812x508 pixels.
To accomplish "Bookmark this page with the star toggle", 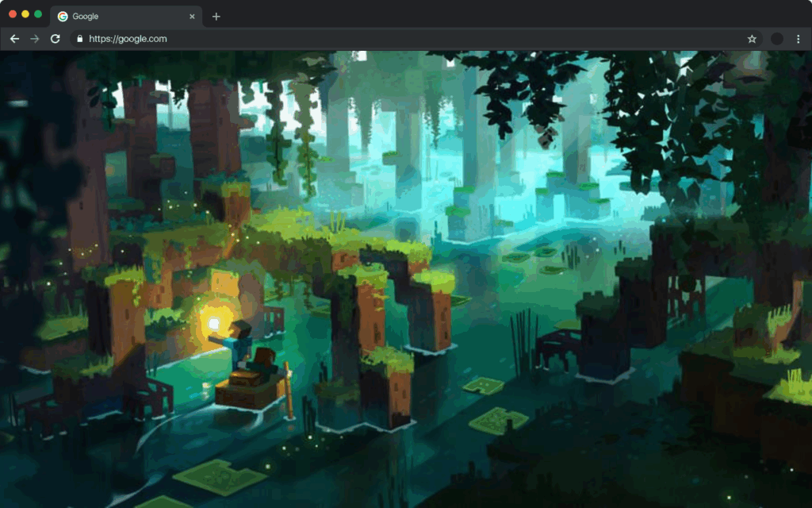I will pyautogui.click(x=752, y=37).
